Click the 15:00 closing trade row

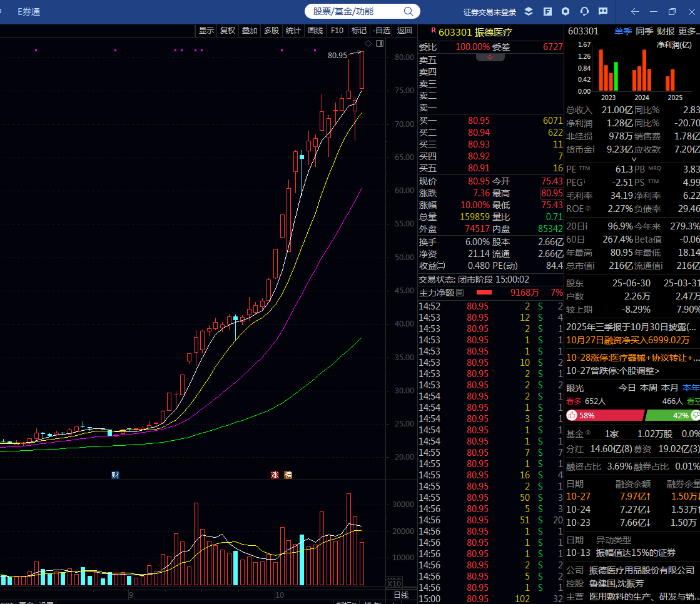(490, 598)
